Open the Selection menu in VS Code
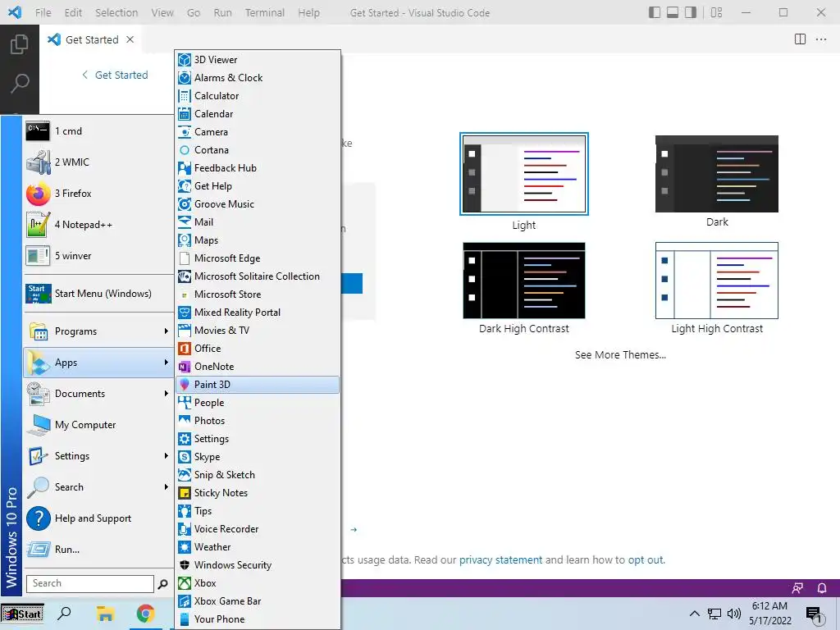The image size is (840, 630). pyautogui.click(x=116, y=12)
